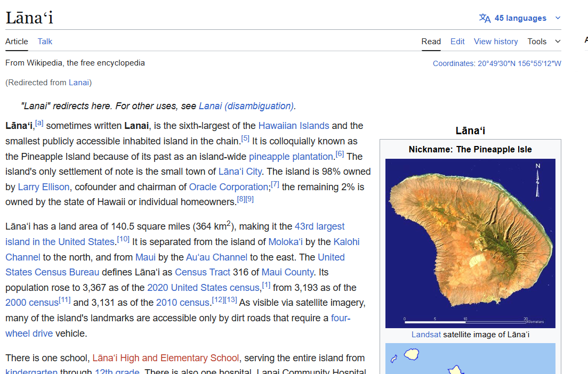Select the 'Nickname: The Pineapple Isle' infobox text
Image resolution: width=588 pixels, height=374 pixels.
(470, 150)
